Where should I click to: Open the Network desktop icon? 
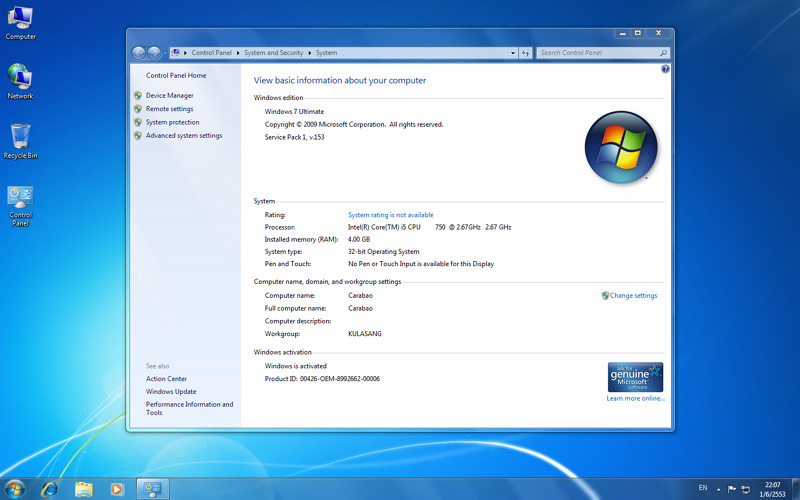coord(20,82)
